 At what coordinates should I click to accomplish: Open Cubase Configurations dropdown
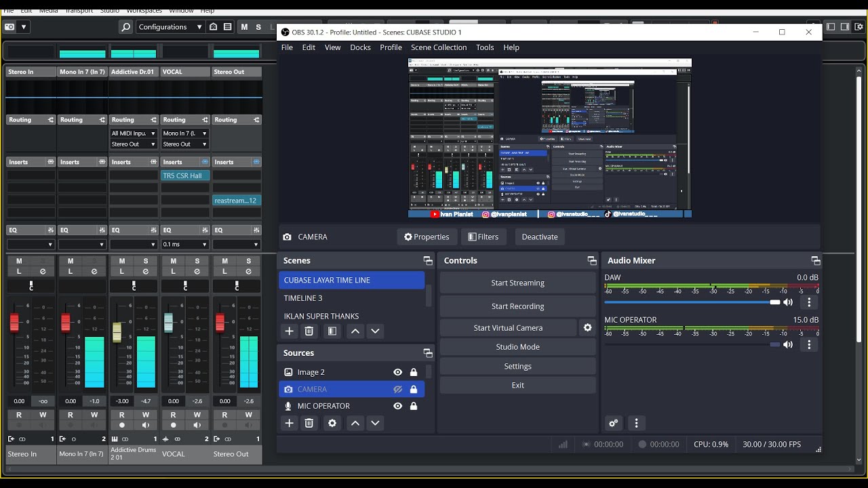coord(170,27)
